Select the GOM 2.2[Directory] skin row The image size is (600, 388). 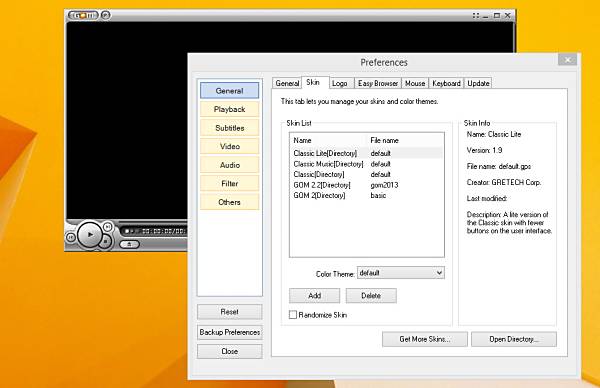367,185
